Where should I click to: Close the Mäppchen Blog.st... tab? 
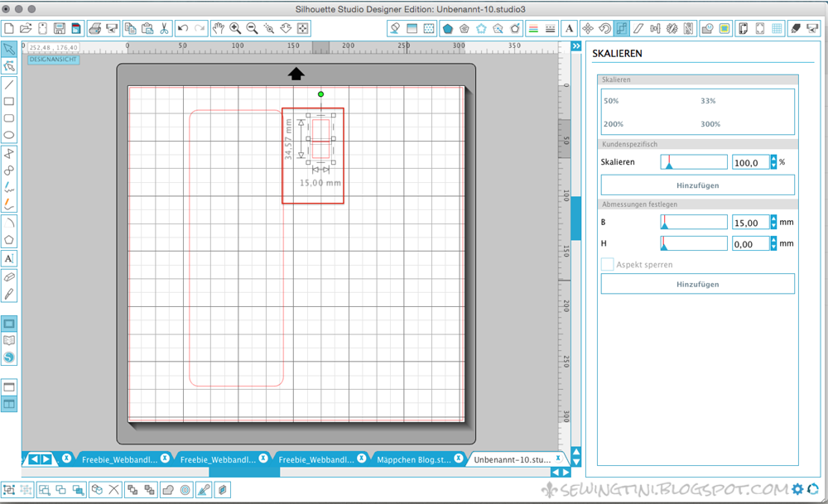(459, 458)
